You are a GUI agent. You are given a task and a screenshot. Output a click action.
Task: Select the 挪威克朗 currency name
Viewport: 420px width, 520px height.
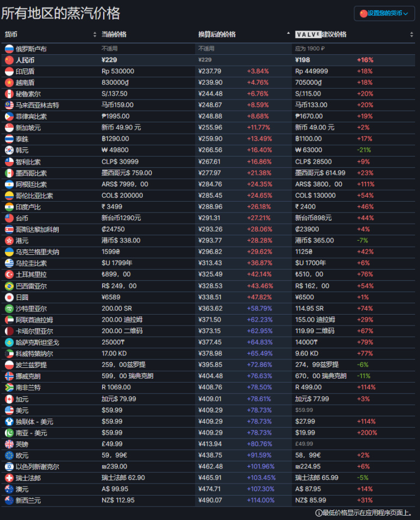[28, 377]
